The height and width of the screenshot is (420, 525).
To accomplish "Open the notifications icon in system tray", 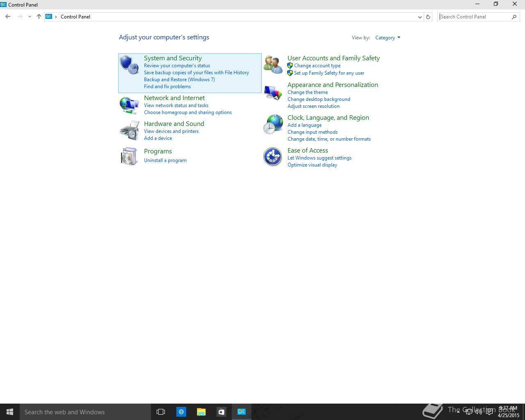I will pyautogui.click(x=489, y=412).
